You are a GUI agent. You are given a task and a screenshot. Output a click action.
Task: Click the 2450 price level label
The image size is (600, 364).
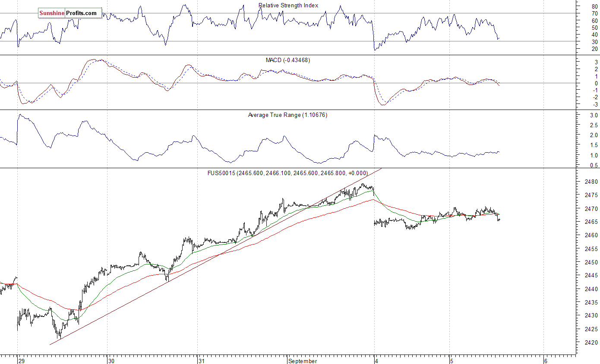(x=592, y=262)
